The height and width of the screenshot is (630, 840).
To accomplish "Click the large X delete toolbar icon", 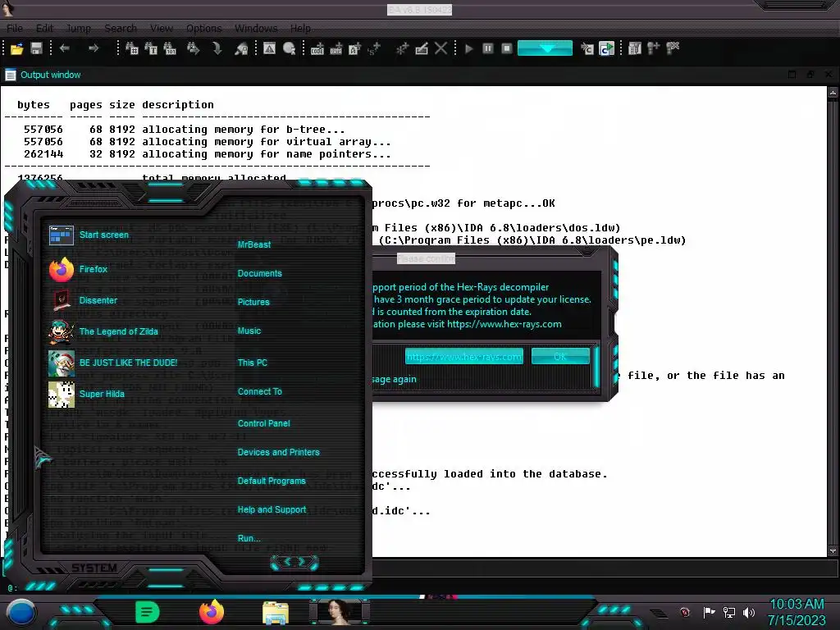I will tap(441, 48).
